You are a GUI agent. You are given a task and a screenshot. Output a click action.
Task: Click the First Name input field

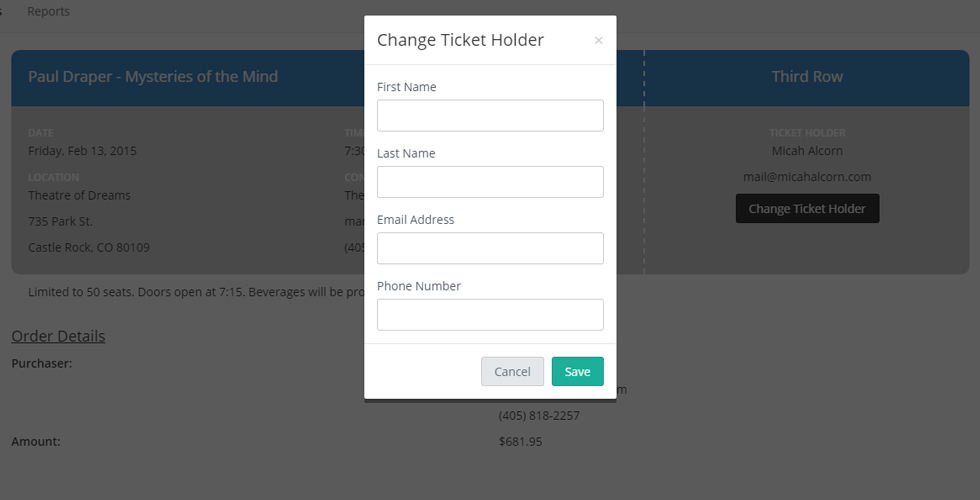(490, 116)
